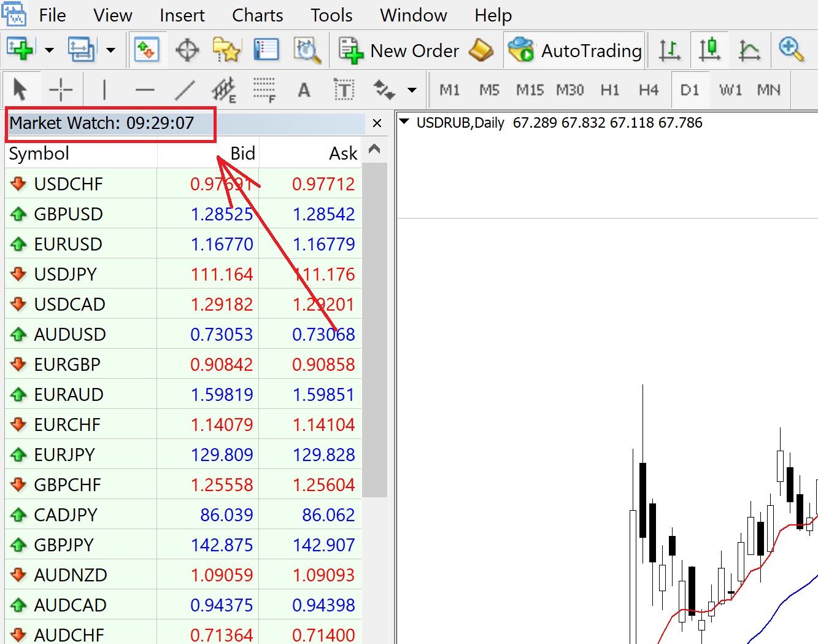Select the trendline drawing tool
This screenshot has height=644, width=818.
point(185,90)
